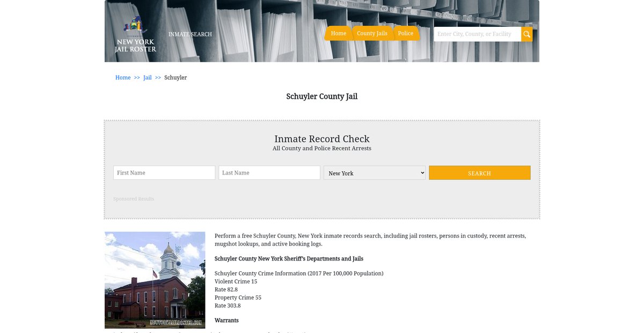Open the New York state dropdown
The height and width of the screenshot is (333, 644).
[x=375, y=173]
